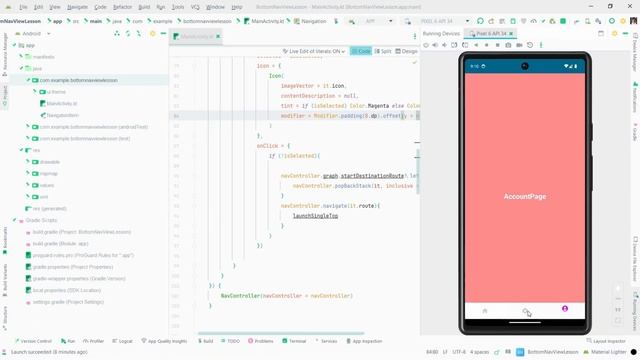Open Project panel options gear
Image resolution: width=640 pixels, height=360 pixels.
tap(153, 33)
